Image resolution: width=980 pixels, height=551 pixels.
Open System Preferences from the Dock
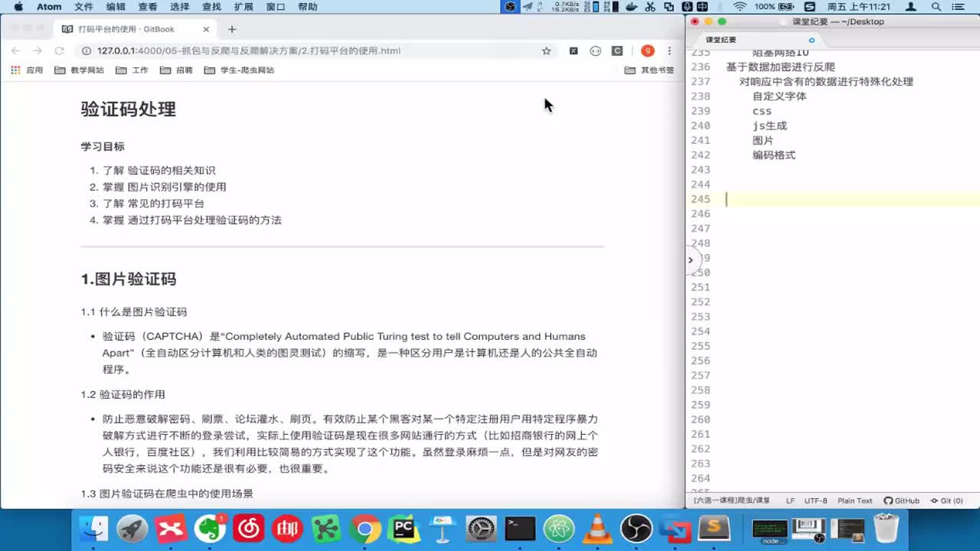pyautogui.click(x=482, y=528)
